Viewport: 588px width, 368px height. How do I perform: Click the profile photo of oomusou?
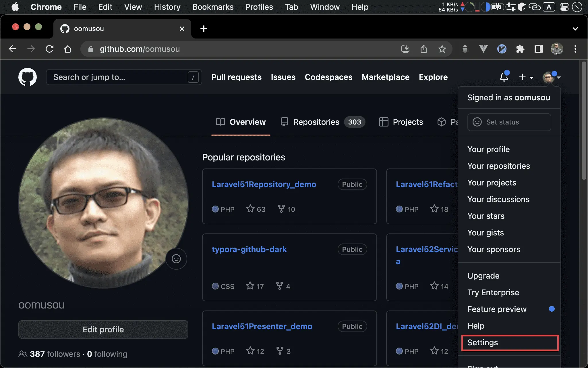[x=103, y=203]
